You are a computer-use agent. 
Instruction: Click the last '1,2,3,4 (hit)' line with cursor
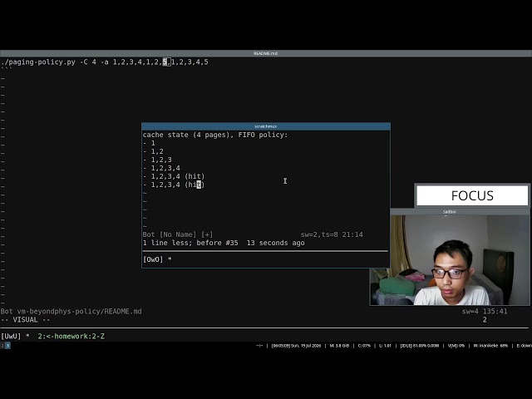[x=174, y=185]
